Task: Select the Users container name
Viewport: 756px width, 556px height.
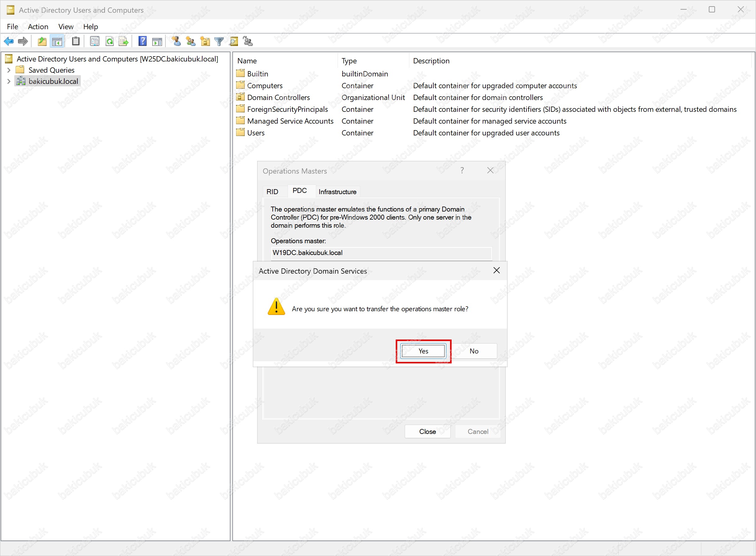Action: [256, 133]
